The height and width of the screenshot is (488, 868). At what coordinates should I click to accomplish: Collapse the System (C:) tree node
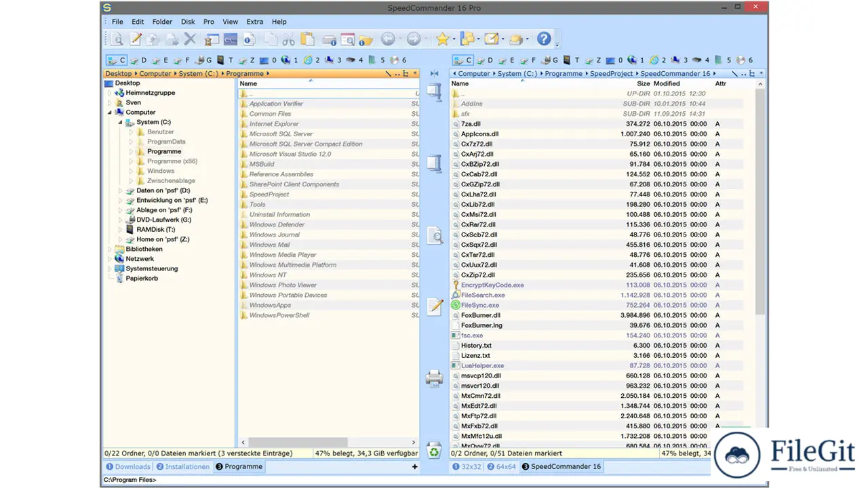tap(121, 123)
